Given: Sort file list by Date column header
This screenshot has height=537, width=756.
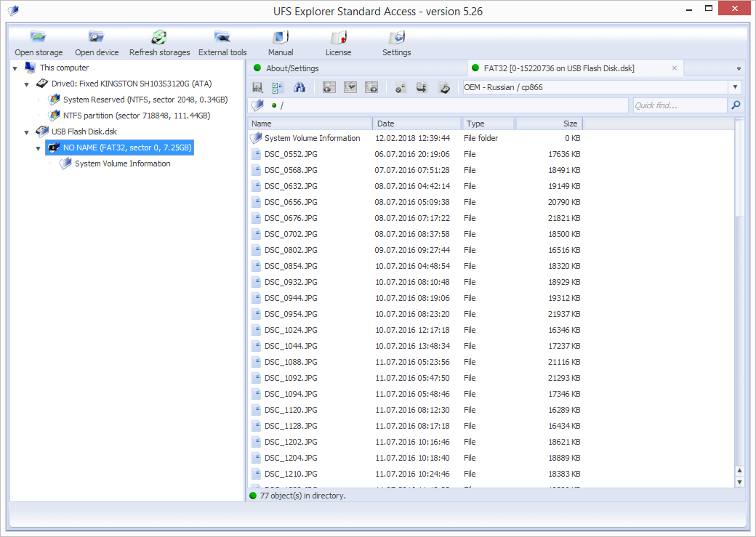Looking at the screenshot, I should (x=417, y=124).
